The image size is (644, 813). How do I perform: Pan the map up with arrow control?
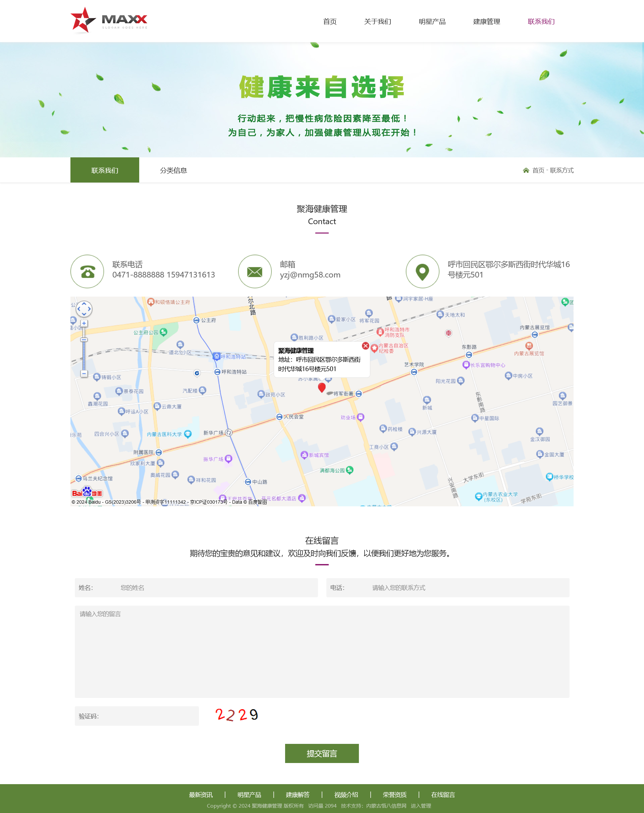(x=84, y=303)
